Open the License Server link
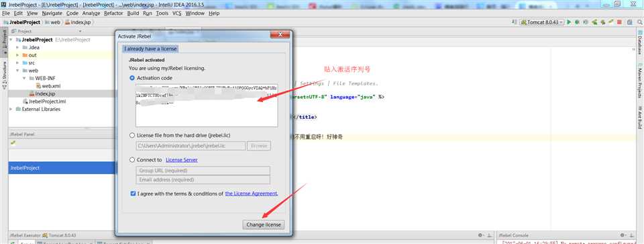Image resolution: width=644 pixels, height=244 pixels. click(x=182, y=160)
